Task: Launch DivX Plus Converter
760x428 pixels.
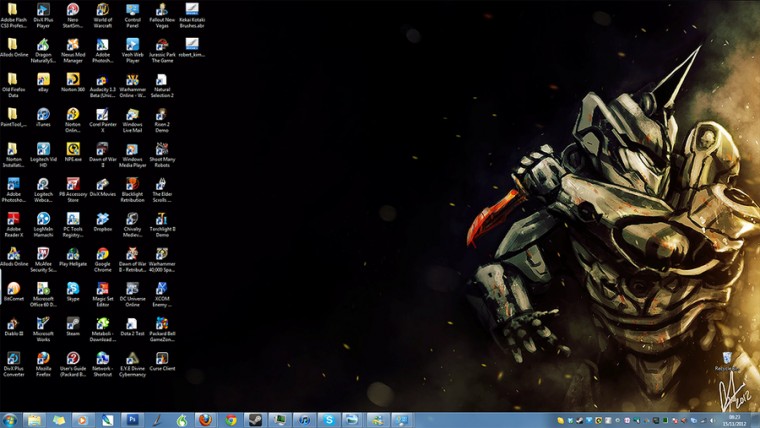Action: click(x=14, y=365)
